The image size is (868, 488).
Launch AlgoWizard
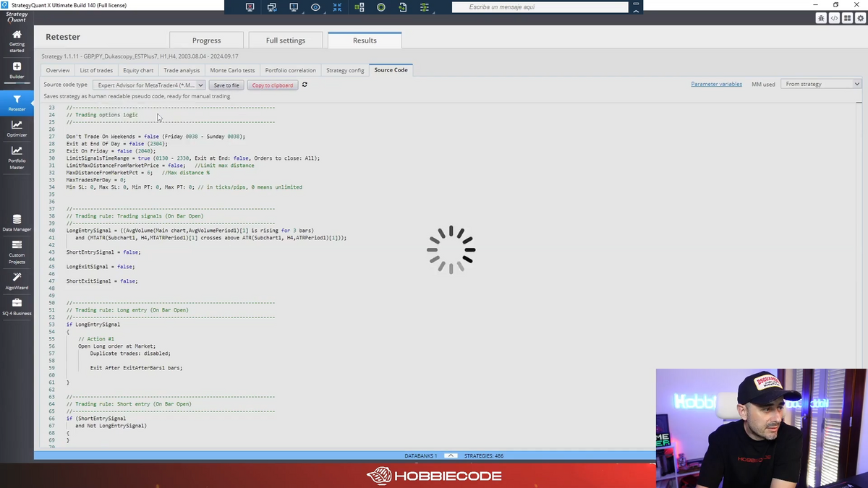click(17, 281)
